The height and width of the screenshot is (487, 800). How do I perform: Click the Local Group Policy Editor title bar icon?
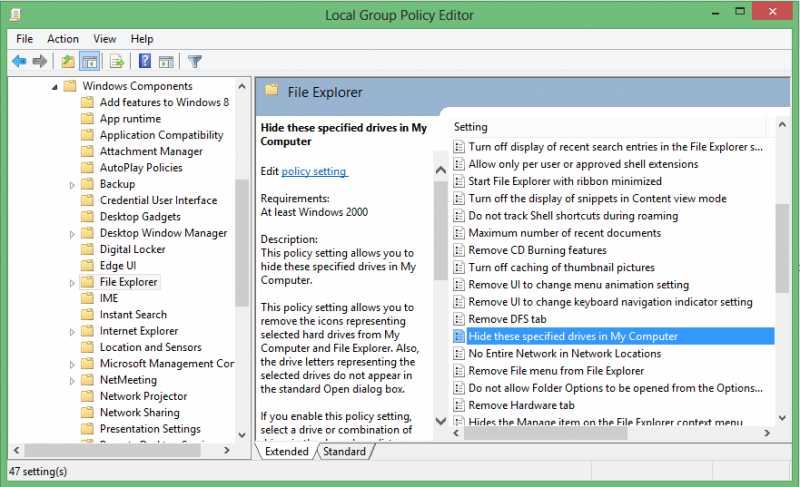coord(16,15)
